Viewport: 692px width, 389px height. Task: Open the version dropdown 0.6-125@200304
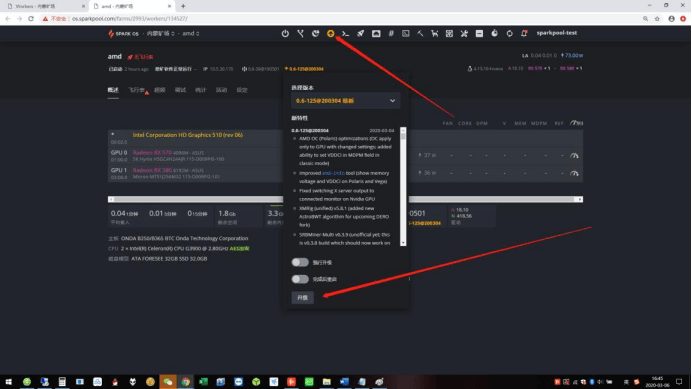click(x=346, y=101)
